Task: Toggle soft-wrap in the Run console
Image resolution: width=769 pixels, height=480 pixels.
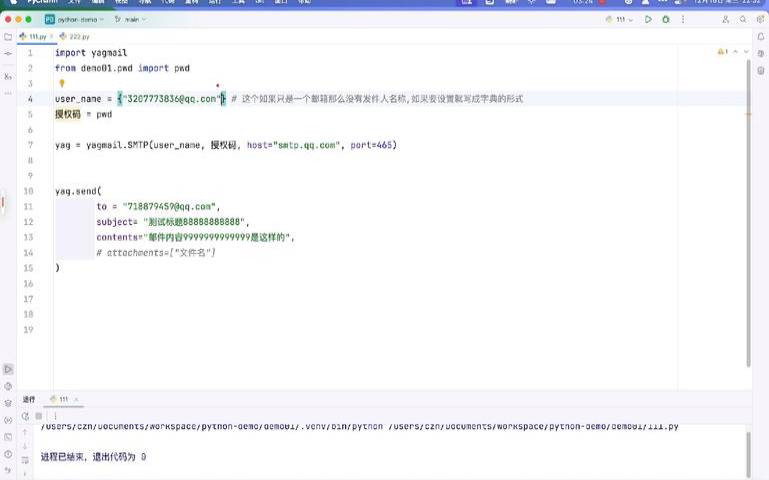Action: pos(25,459)
